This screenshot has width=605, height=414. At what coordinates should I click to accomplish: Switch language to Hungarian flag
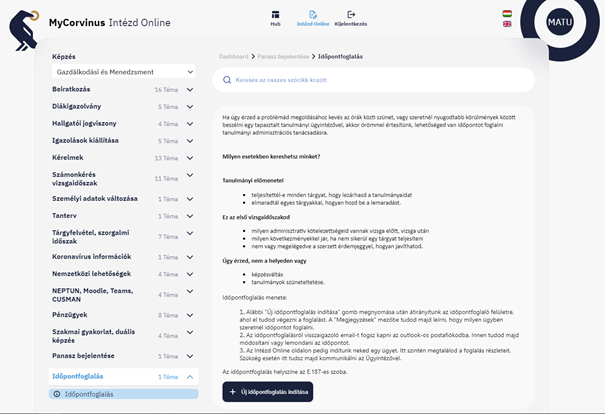(507, 14)
